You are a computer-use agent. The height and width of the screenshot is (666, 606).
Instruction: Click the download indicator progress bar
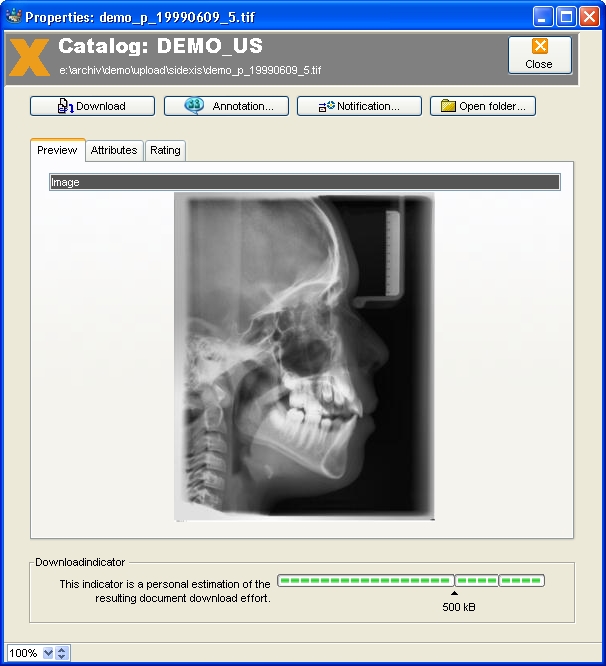pyautogui.click(x=411, y=580)
